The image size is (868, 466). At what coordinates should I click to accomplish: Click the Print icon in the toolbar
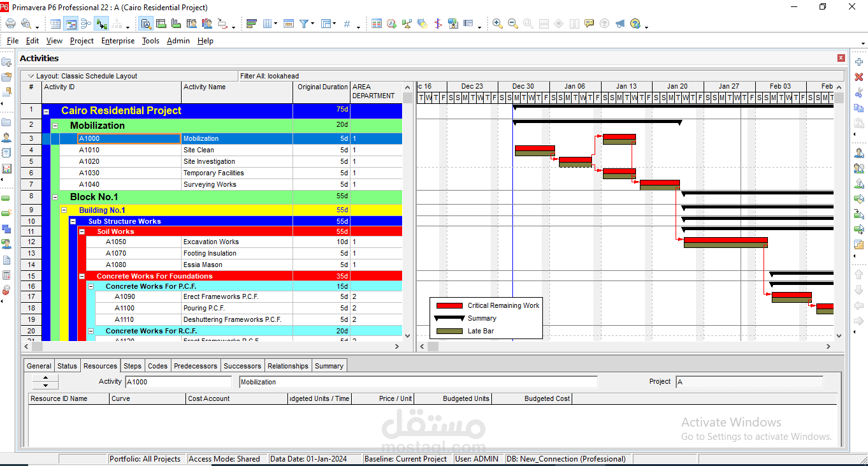pyautogui.click(x=10, y=24)
